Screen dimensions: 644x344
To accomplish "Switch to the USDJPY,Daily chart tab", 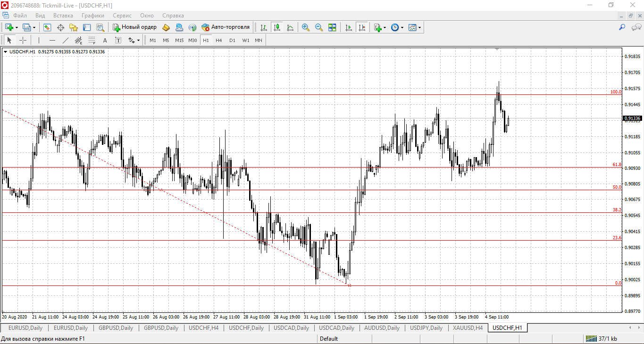I will pyautogui.click(x=426, y=327).
